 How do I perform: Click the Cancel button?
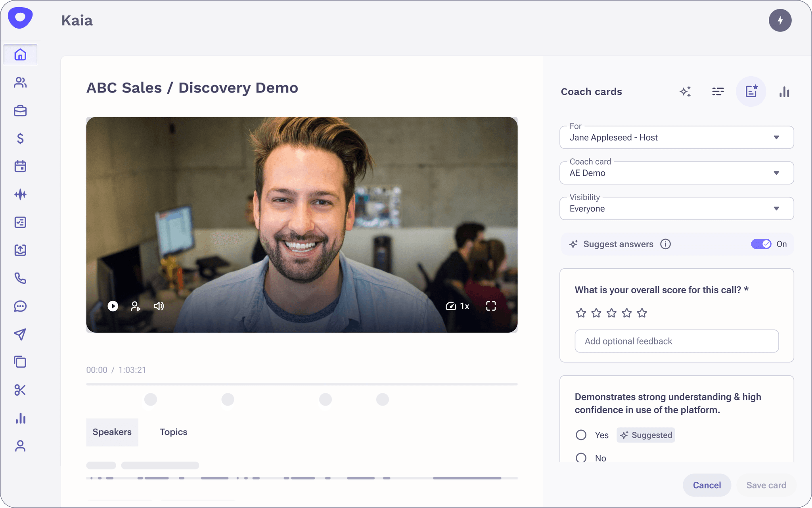[x=707, y=485]
